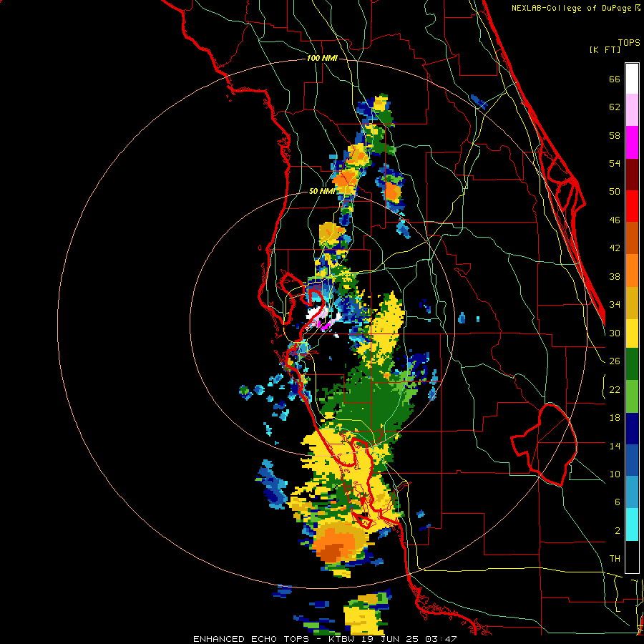Viewport: 644px width, 644px height.
Task: Click the medium blue 14 kft legend swatch
Action: pyautogui.click(x=632, y=460)
